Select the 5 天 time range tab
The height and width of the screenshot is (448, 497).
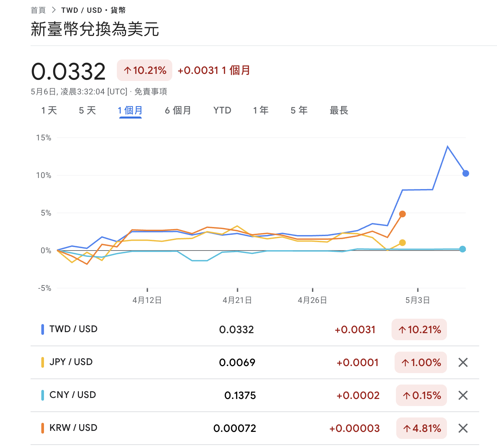pos(87,110)
